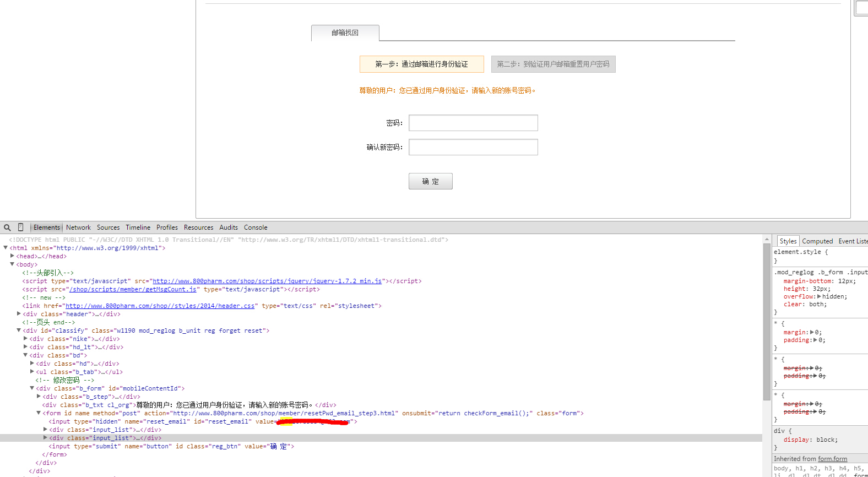
Task: Switch to the Network panel tab
Action: pyautogui.click(x=78, y=227)
